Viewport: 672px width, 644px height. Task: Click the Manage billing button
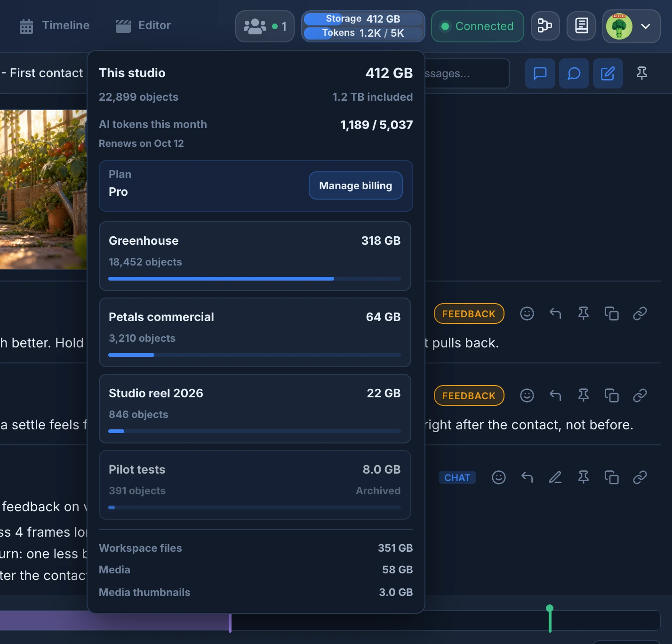(355, 185)
